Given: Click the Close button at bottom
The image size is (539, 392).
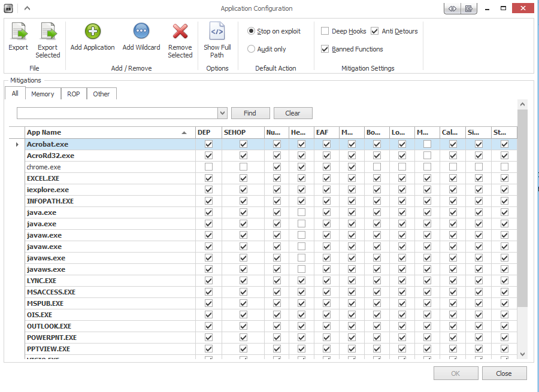Looking at the screenshot, I should click(504, 373).
